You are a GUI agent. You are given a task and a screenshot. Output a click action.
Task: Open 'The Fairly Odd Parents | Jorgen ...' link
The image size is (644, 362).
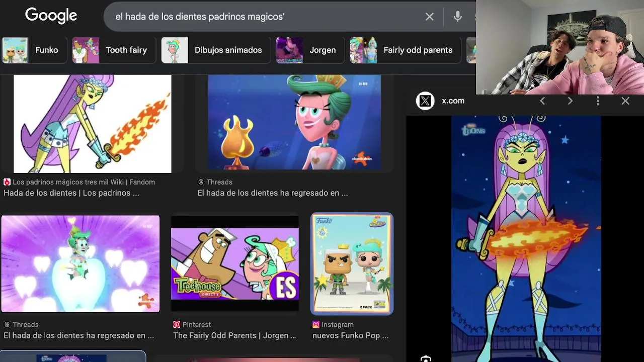point(234,335)
